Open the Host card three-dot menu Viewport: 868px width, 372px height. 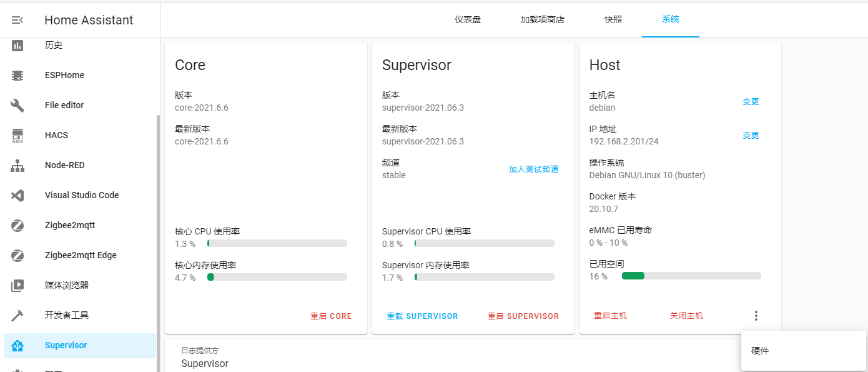(x=756, y=316)
